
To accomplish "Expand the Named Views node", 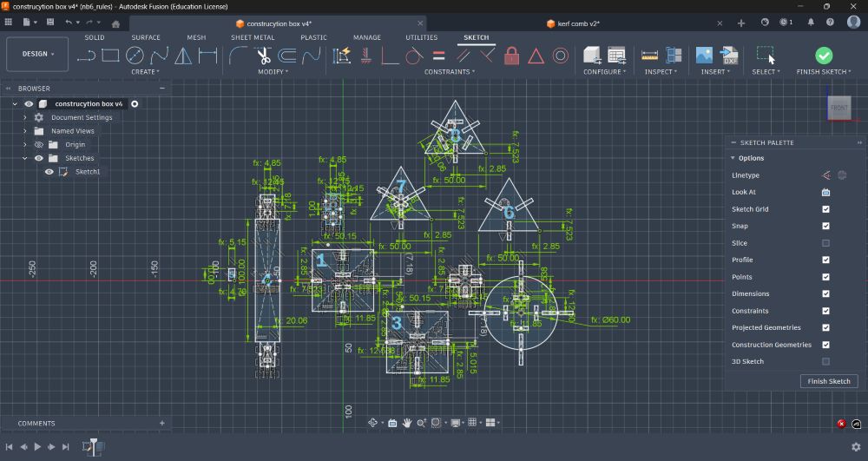I will point(25,131).
